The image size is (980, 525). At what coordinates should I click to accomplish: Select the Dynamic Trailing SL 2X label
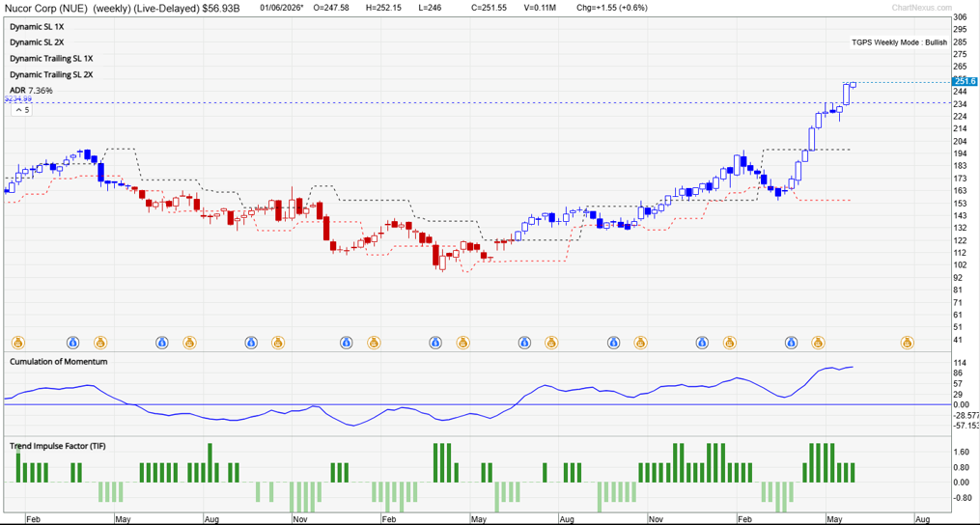tap(51, 74)
